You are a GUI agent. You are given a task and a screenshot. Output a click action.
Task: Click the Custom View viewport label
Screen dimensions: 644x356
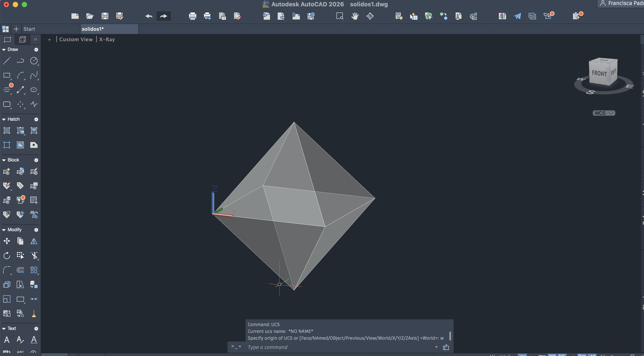(76, 39)
